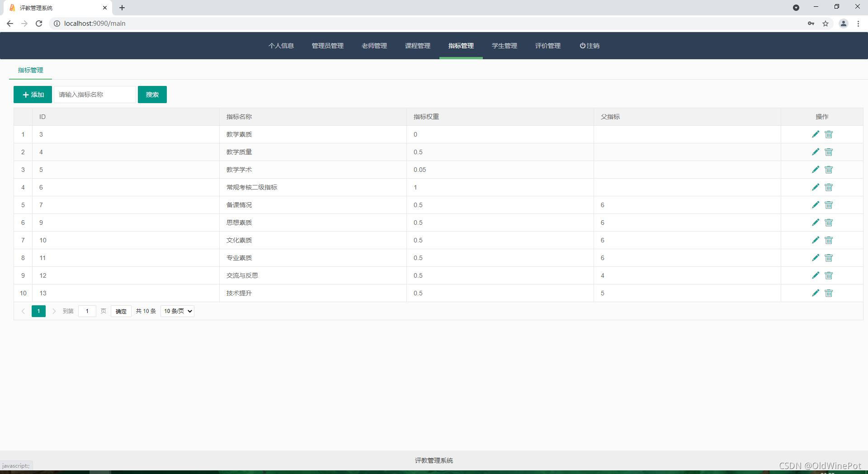Open 管理员管理 in navigation bar

coord(328,46)
